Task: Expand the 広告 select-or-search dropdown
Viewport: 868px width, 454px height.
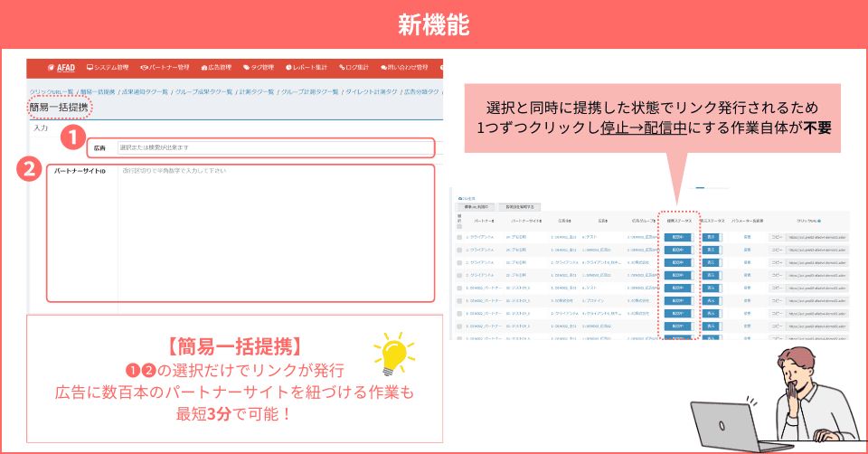Action: [x=274, y=147]
